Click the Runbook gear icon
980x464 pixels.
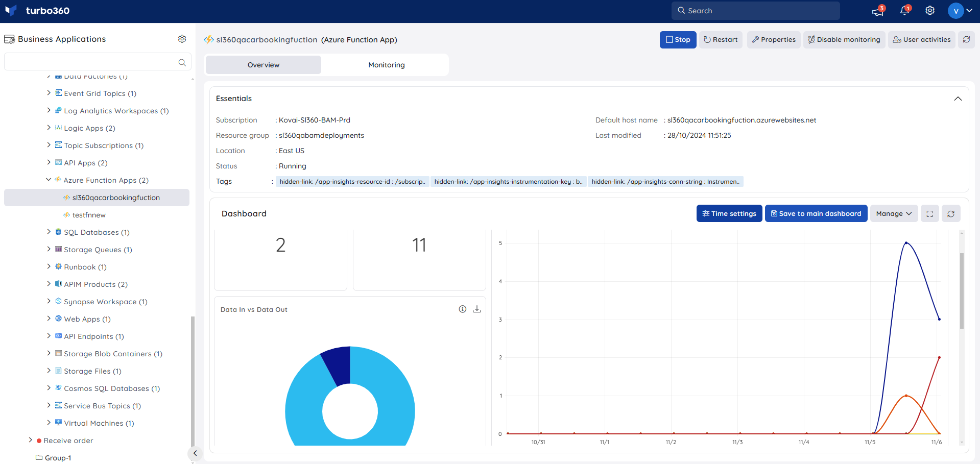[x=58, y=266]
